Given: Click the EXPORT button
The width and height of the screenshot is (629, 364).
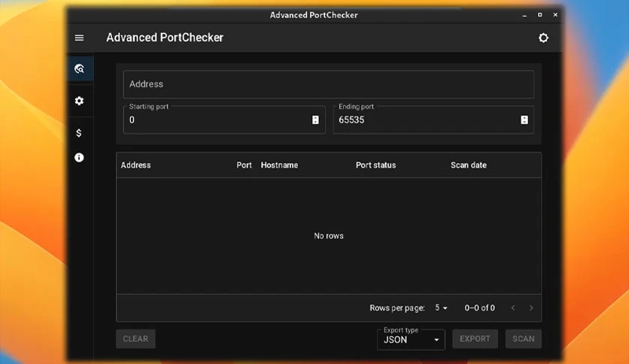Looking at the screenshot, I should pos(475,338).
